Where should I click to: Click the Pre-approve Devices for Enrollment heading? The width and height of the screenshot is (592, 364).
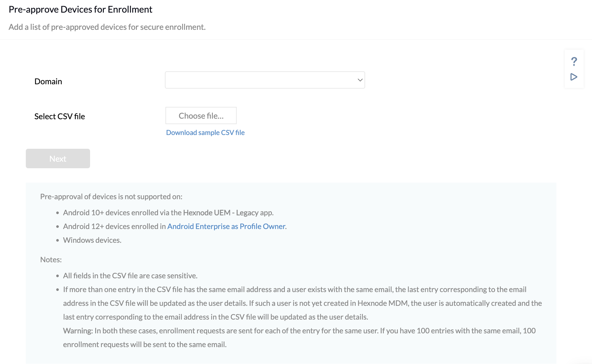pos(81,9)
